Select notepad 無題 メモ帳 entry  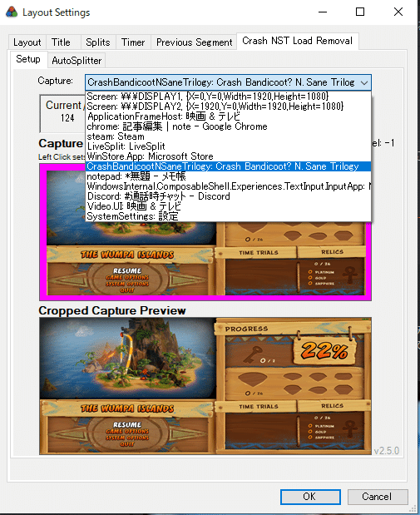tap(229, 176)
